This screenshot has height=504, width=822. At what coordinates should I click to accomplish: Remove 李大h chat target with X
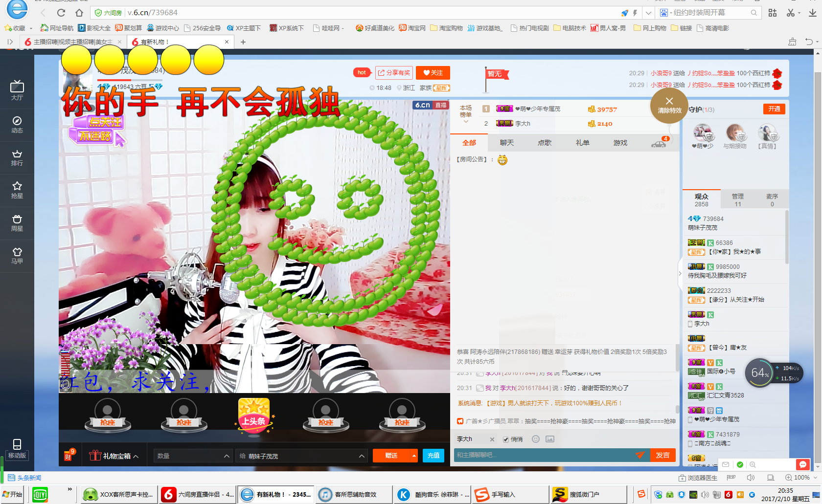point(492,439)
